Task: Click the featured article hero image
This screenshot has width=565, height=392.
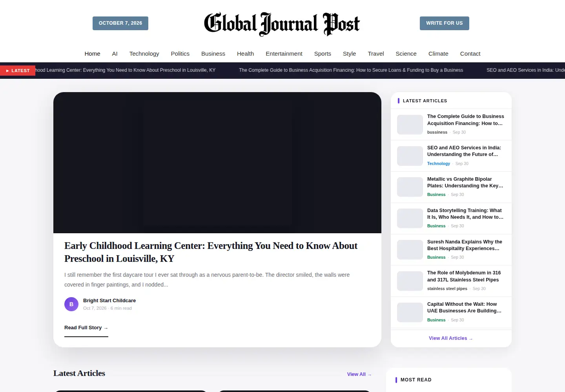Action: coord(217,163)
